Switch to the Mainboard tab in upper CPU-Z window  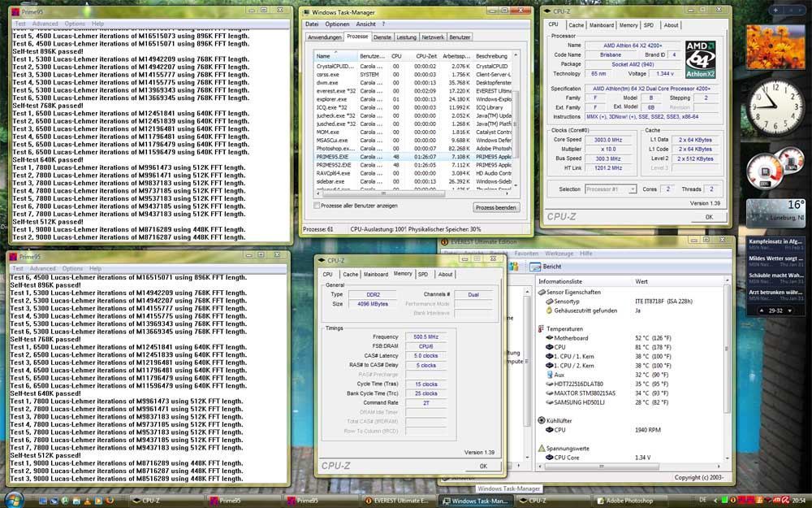601,25
